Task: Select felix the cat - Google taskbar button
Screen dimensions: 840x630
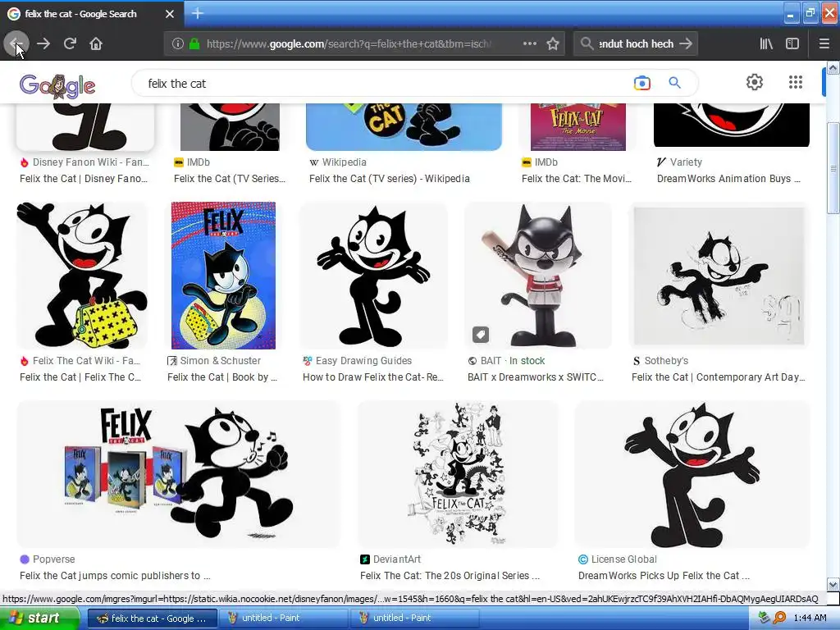Action: (152, 619)
